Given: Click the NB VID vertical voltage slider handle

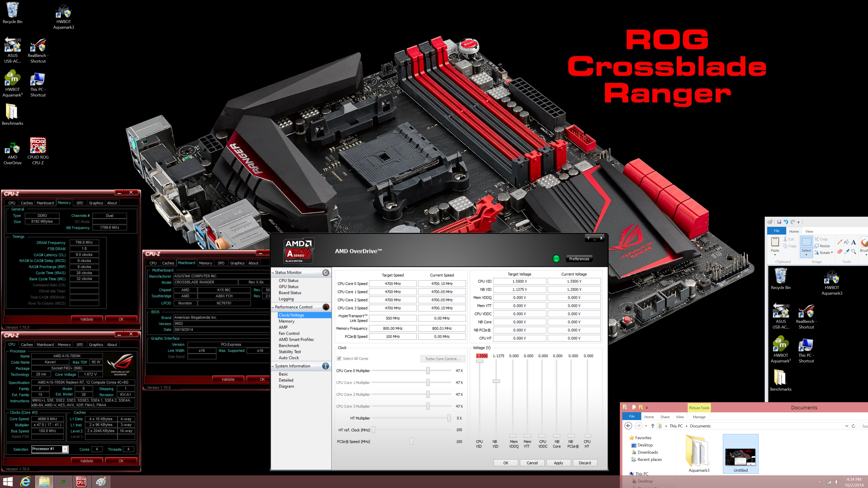Looking at the screenshot, I should tap(496, 381).
